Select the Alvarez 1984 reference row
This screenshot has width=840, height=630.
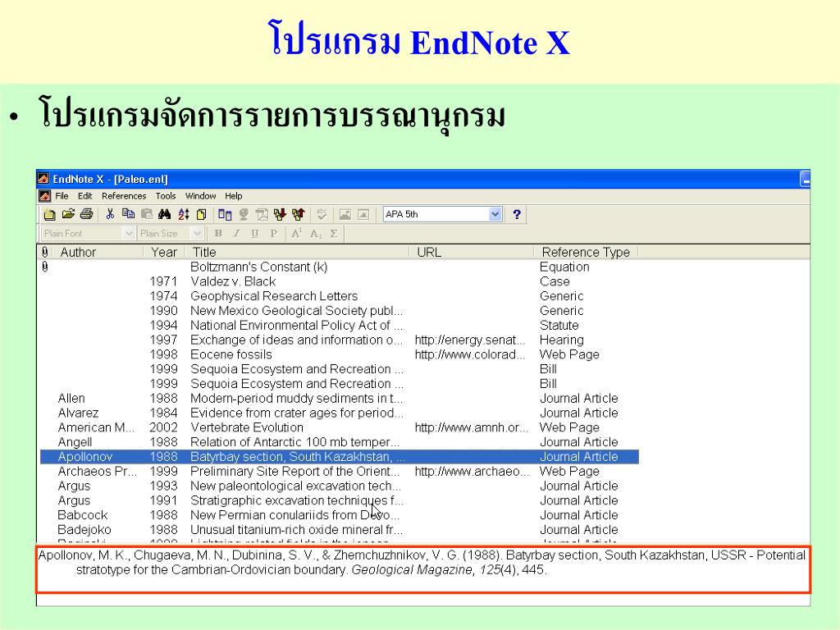[340, 413]
